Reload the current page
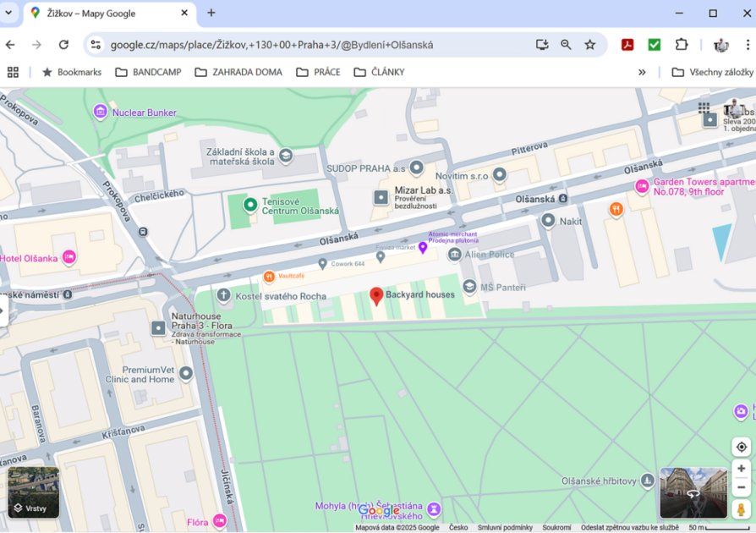 click(63, 45)
